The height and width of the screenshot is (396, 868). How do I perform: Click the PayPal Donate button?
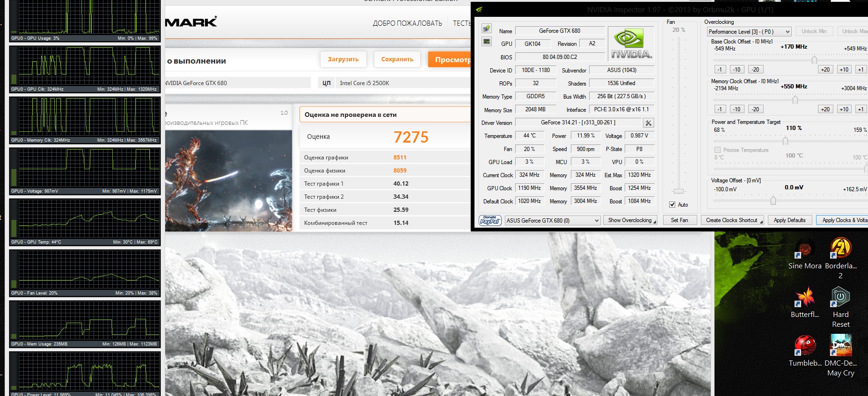tap(490, 220)
